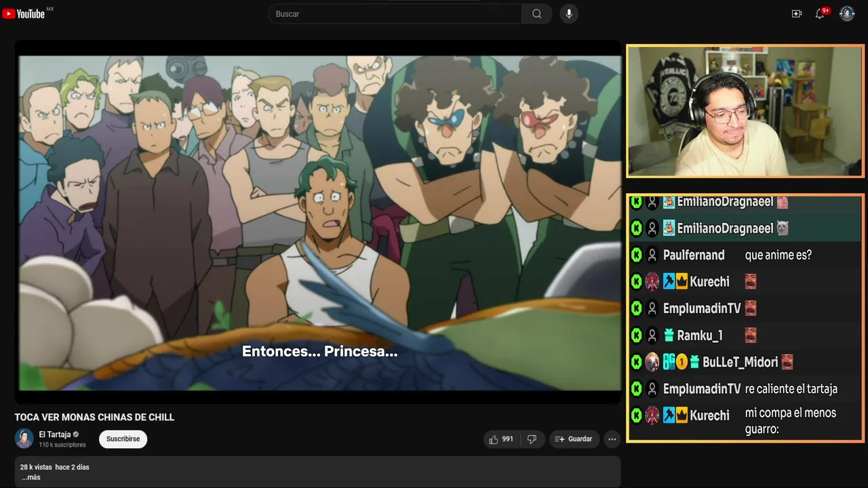
Task: Expand description with ...más
Action: pos(31,477)
